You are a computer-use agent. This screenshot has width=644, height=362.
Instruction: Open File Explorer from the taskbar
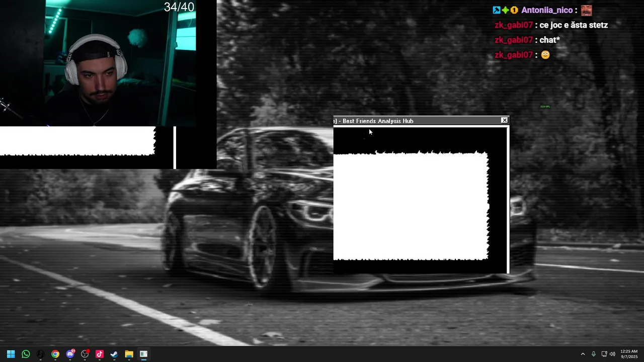coord(129,354)
